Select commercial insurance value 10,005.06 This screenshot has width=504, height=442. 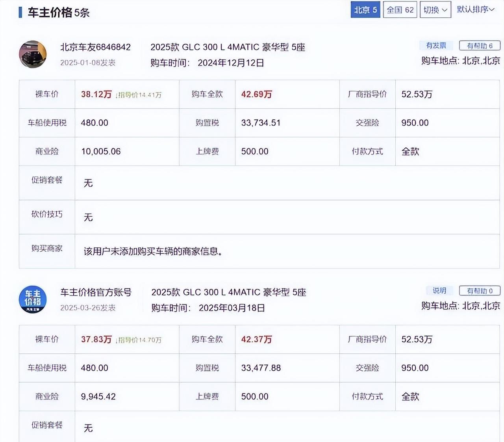(x=101, y=152)
